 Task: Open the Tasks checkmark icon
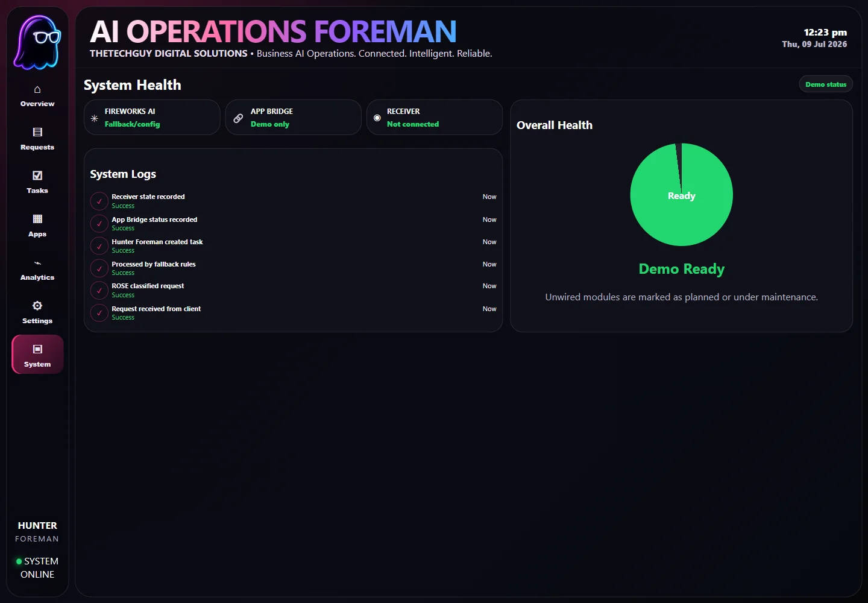pos(37,175)
